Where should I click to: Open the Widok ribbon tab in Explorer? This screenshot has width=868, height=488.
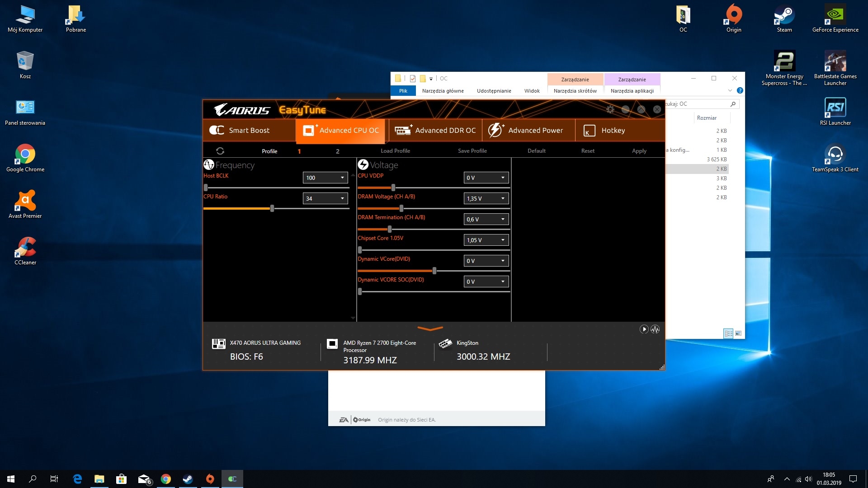[x=532, y=91]
